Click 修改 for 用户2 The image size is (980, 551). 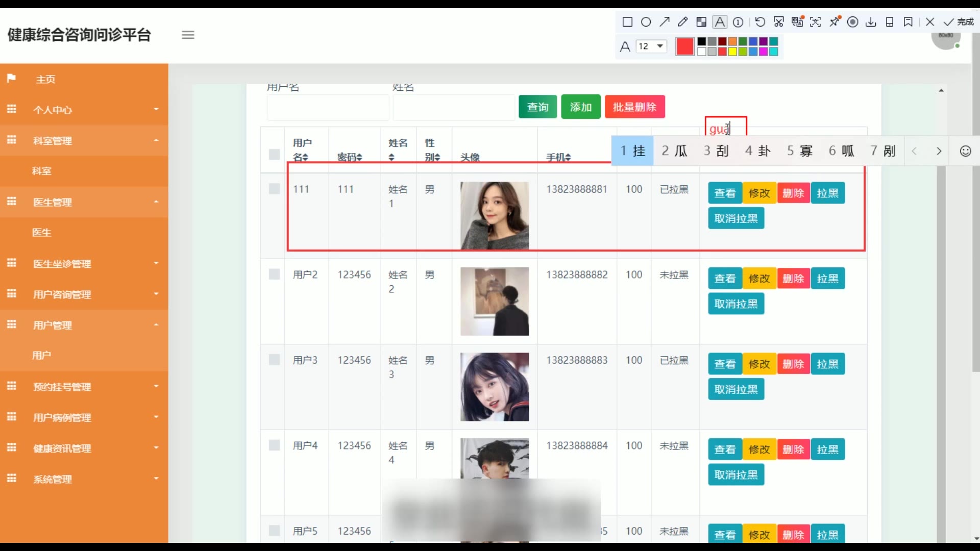[759, 279]
